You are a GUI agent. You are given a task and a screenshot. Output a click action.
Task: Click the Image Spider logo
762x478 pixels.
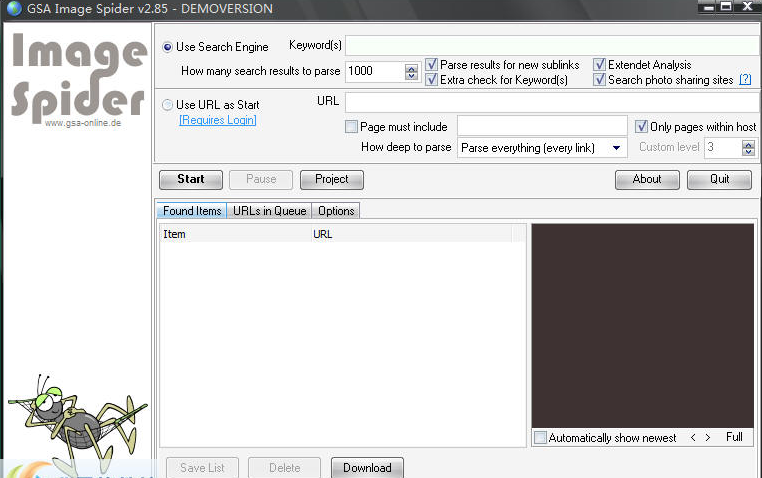pyautogui.click(x=79, y=76)
